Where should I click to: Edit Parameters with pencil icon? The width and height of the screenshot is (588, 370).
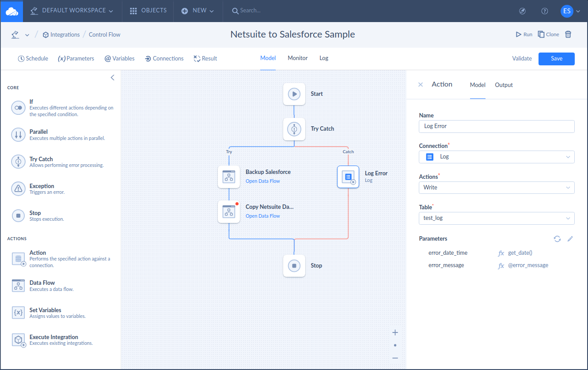pos(570,239)
